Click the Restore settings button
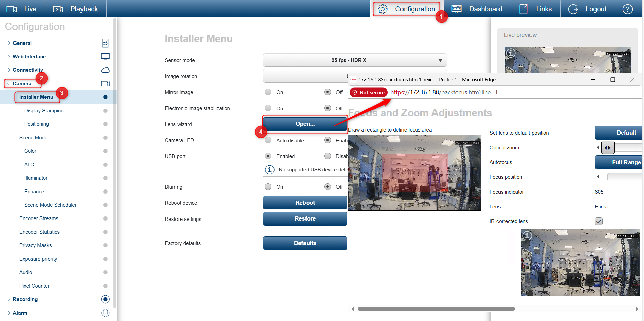Viewport: 644px width, 321px height. click(x=305, y=218)
